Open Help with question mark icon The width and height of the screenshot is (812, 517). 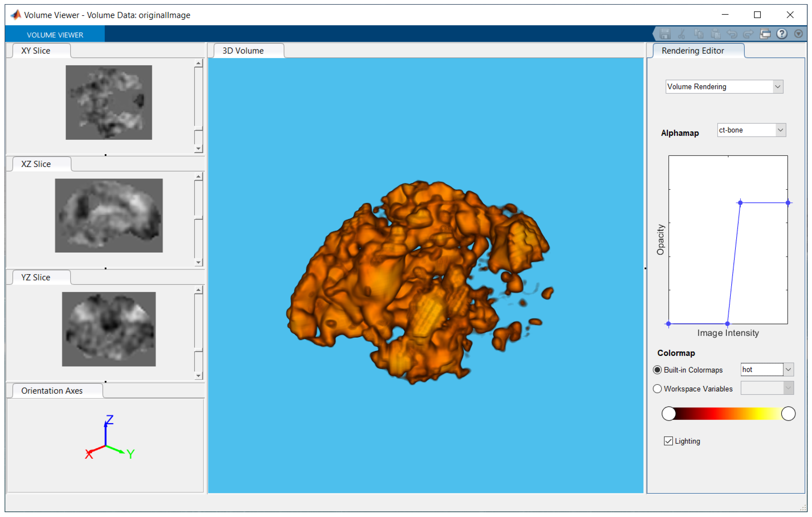(782, 34)
